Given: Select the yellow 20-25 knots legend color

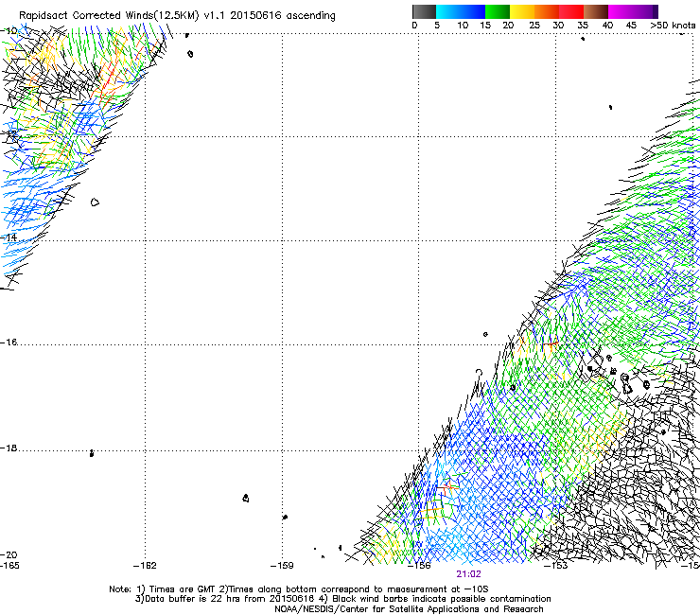Looking at the screenshot, I should tap(522, 11).
